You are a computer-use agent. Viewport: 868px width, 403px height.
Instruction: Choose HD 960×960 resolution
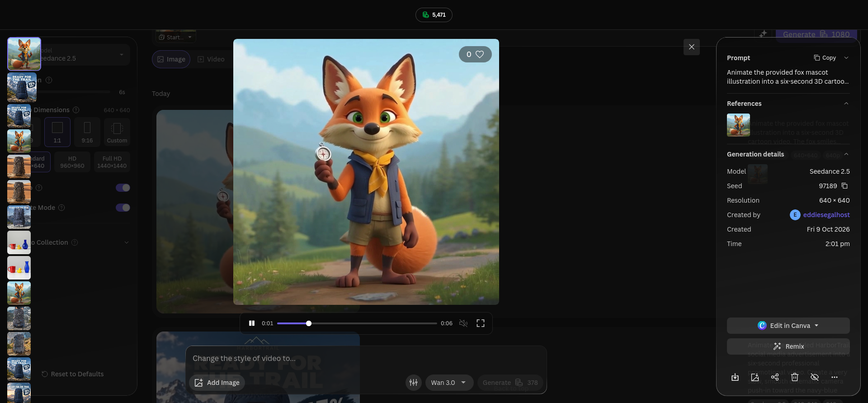[x=72, y=162]
